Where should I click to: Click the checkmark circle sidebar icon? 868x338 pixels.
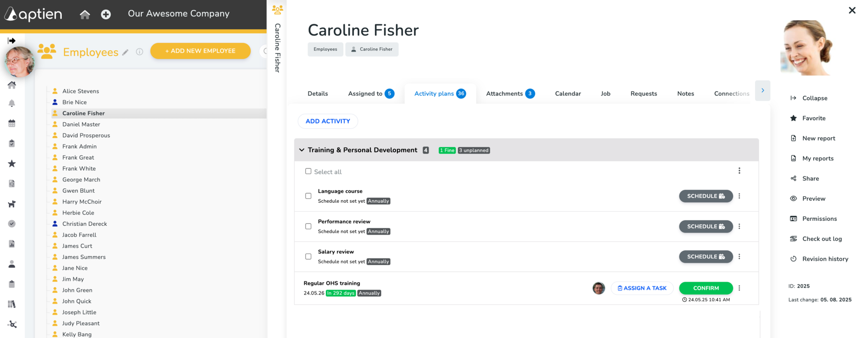(x=12, y=224)
